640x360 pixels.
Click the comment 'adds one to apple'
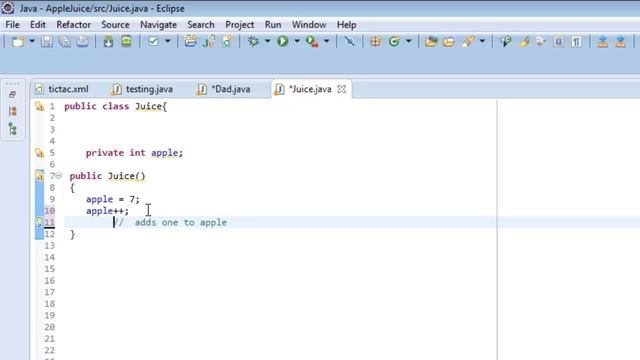[x=181, y=223]
